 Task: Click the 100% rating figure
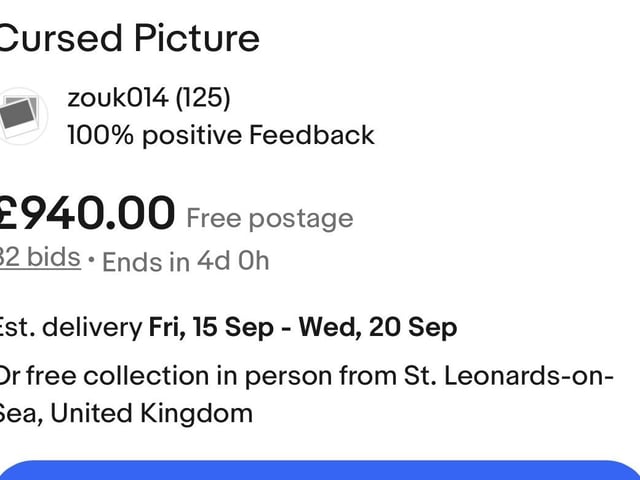(100, 135)
